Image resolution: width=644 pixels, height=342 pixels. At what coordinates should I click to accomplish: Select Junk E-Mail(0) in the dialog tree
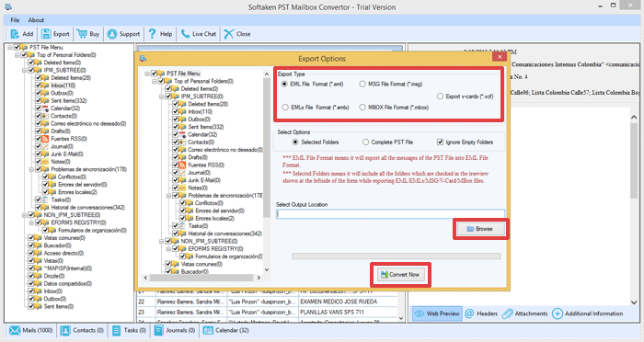[x=204, y=180]
